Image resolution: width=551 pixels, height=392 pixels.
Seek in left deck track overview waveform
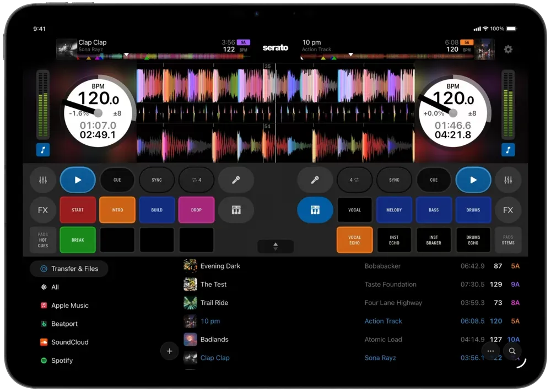pyautogui.click(x=163, y=56)
